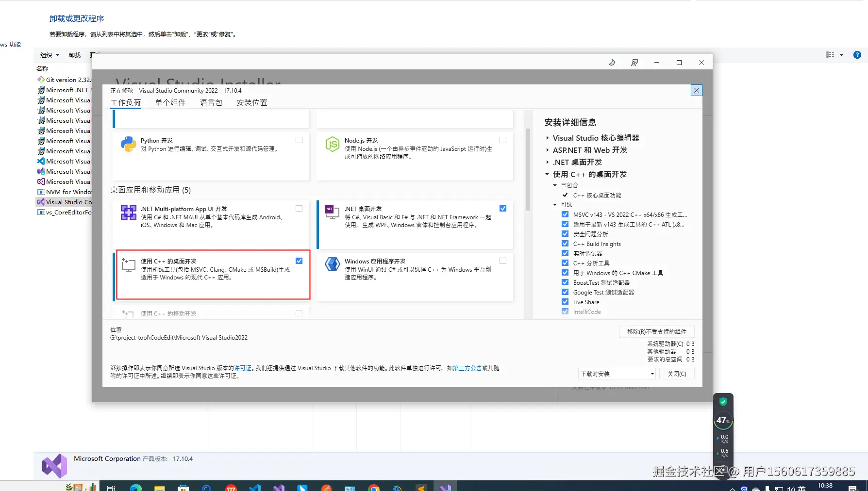Viewport: 868px width, 491px height.
Task: Uncheck the C++ 分析工具 option
Action: coord(565,263)
